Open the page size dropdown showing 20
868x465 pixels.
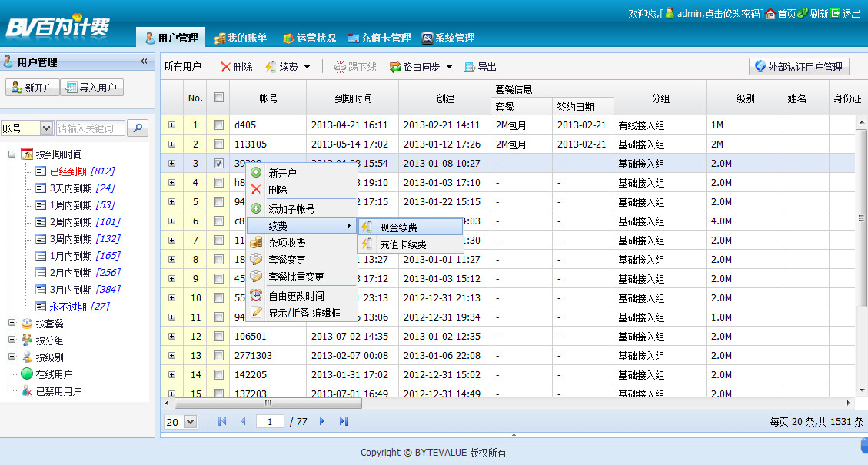(190, 421)
